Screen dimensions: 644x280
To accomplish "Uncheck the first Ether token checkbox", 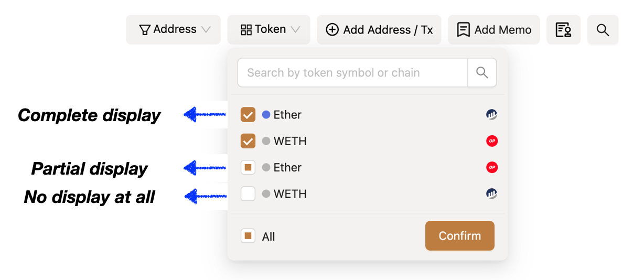I will [x=248, y=115].
